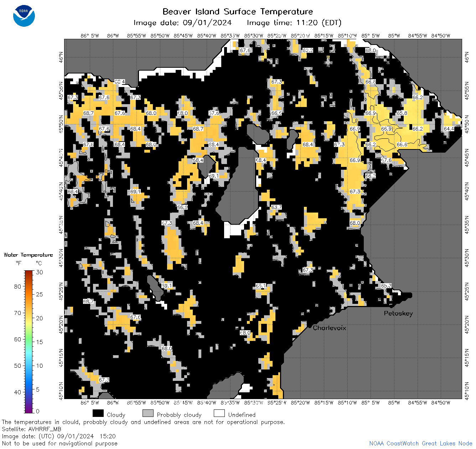Select the Image date 09/01/2024 header text

point(182,23)
